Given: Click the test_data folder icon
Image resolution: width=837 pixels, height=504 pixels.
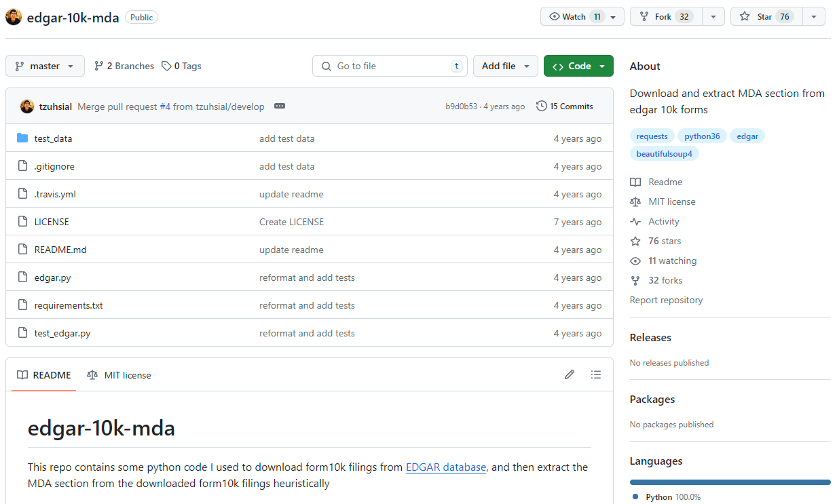Looking at the screenshot, I should pos(22,138).
